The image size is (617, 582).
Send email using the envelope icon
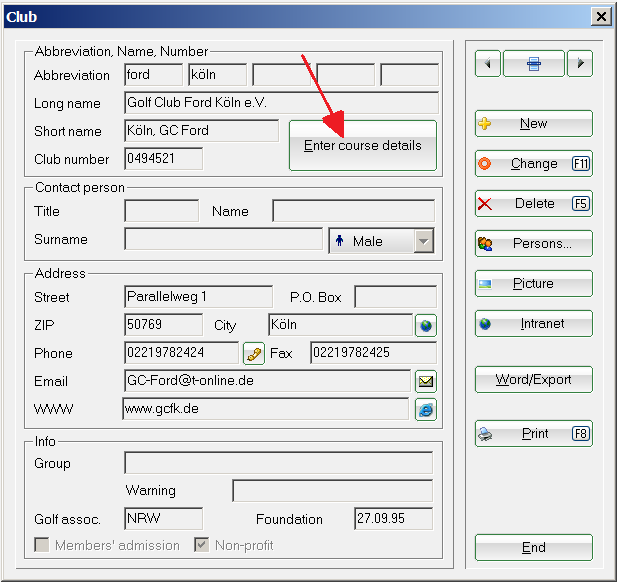pos(426,381)
